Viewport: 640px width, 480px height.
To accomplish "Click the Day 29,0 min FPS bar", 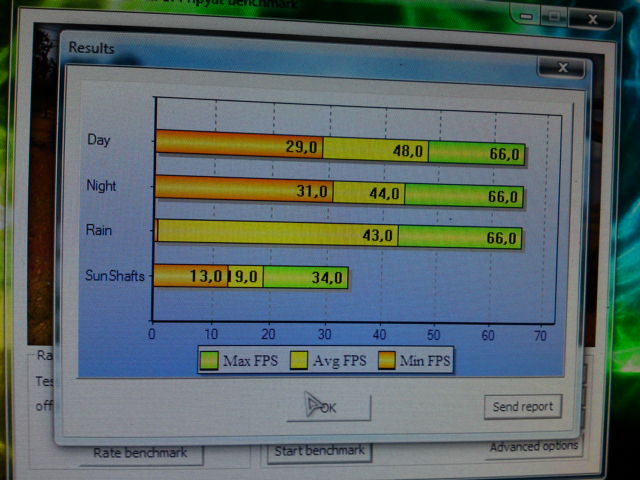I will [239, 143].
